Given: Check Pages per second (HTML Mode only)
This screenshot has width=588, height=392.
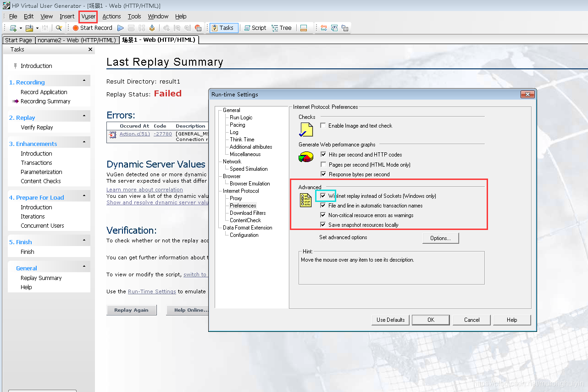Looking at the screenshot, I should click(x=323, y=164).
